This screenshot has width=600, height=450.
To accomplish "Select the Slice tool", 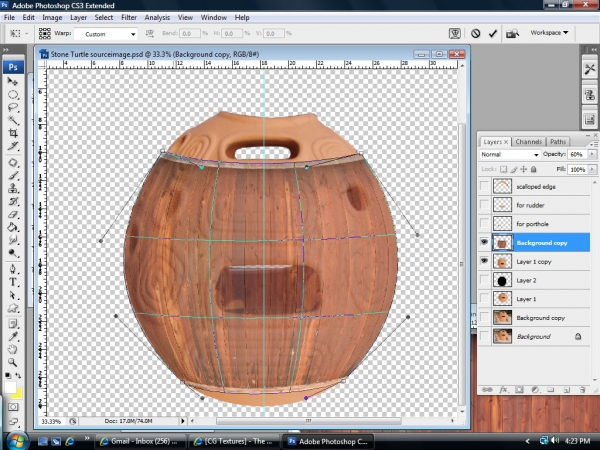I will pyautogui.click(x=13, y=146).
